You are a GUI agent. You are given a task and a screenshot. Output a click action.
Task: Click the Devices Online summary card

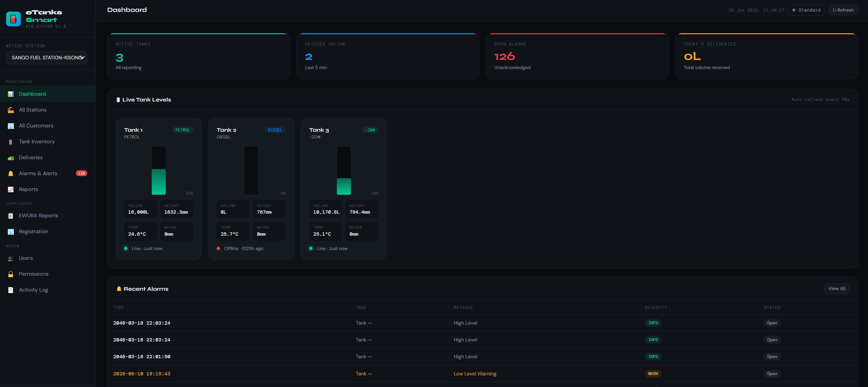(x=388, y=56)
